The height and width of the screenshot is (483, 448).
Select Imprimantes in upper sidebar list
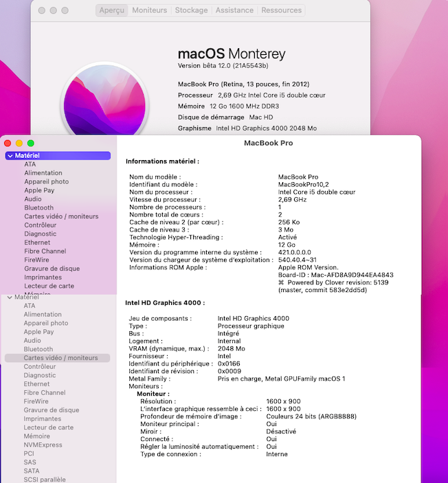pyautogui.click(x=43, y=278)
